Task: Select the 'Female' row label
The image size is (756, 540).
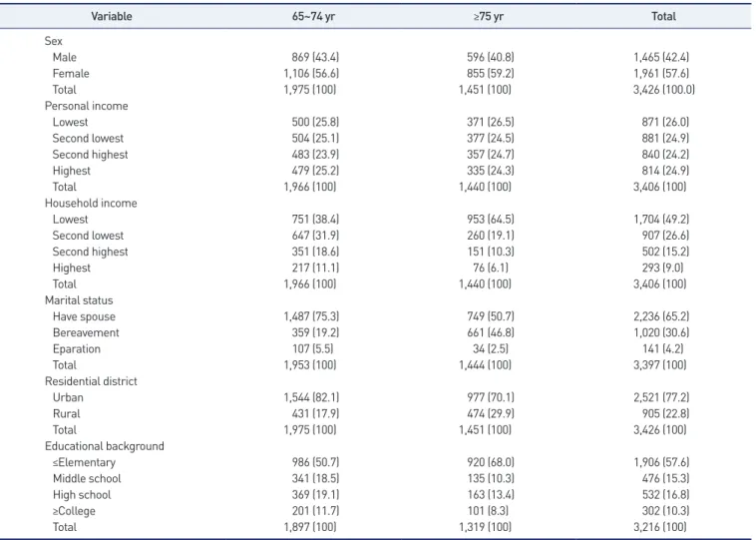Action: (x=71, y=73)
